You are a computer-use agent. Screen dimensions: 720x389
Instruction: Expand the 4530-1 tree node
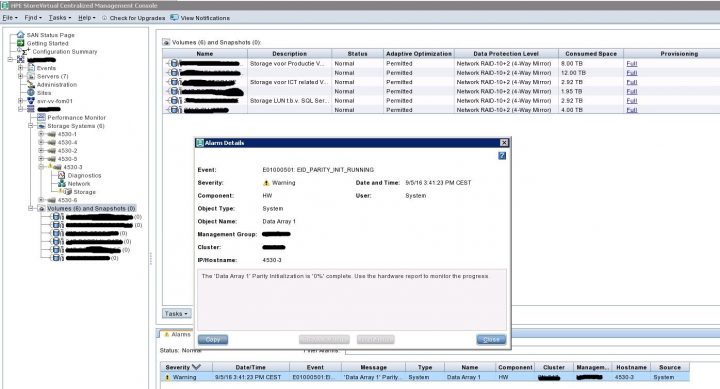tap(41, 134)
